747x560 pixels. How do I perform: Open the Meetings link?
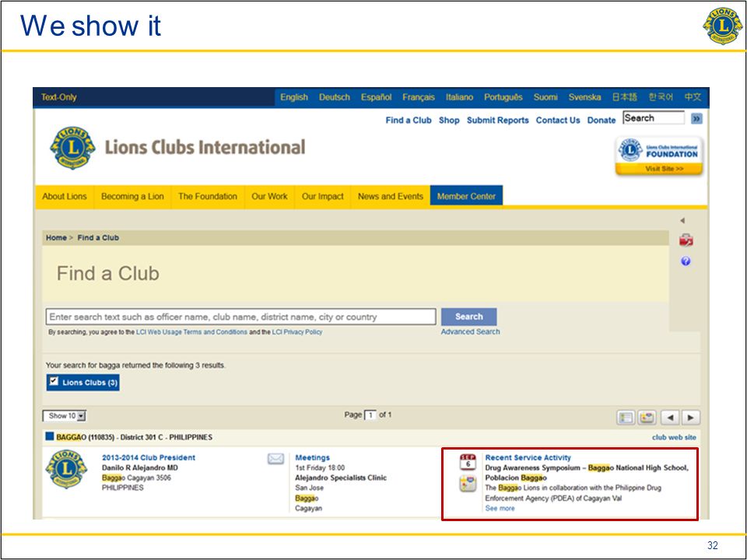coord(312,457)
